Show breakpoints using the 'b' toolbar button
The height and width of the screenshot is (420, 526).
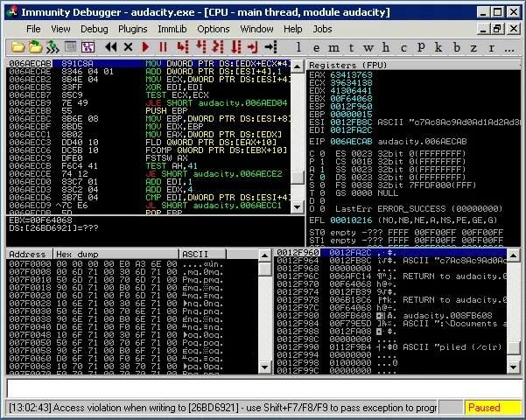coord(458,46)
